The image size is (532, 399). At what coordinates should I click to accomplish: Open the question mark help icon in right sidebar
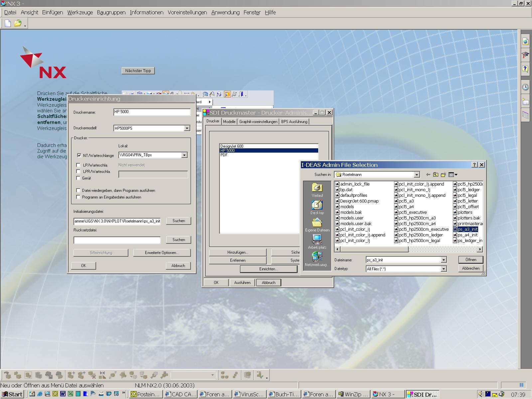[x=525, y=69]
